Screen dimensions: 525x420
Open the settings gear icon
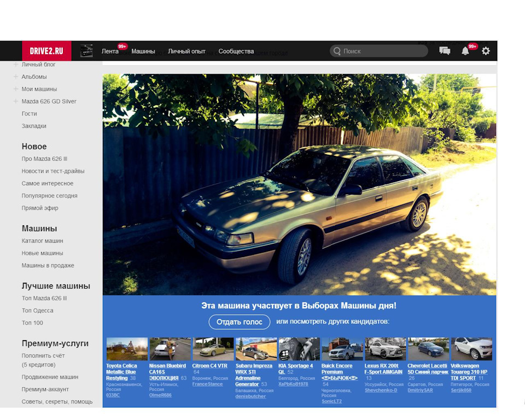click(486, 51)
